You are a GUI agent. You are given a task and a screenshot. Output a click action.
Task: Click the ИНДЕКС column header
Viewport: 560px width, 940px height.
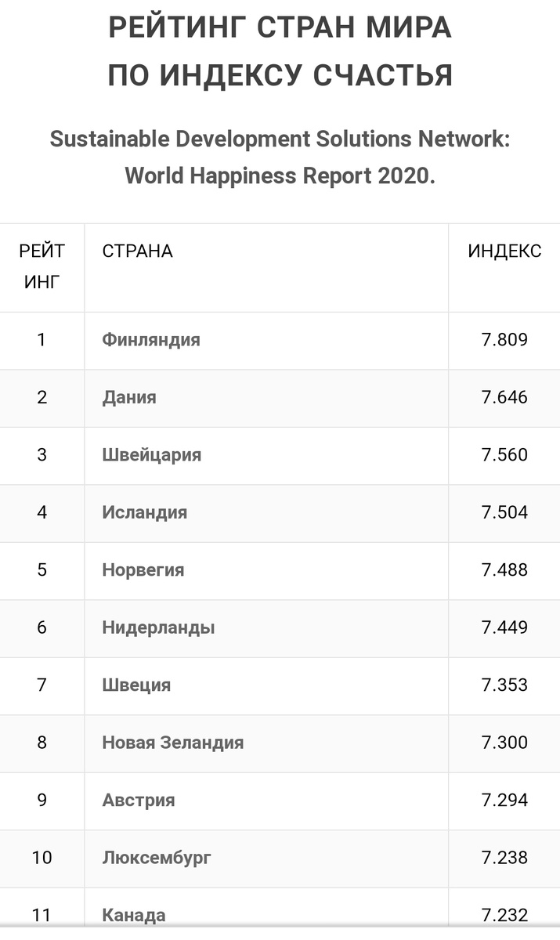click(x=504, y=251)
